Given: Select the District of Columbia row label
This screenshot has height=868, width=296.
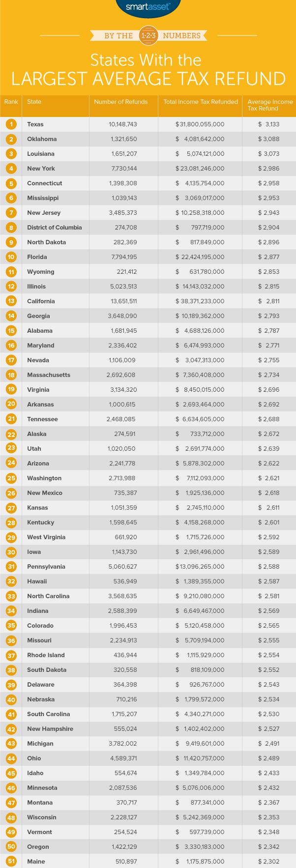Looking at the screenshot, I should 55,228.
